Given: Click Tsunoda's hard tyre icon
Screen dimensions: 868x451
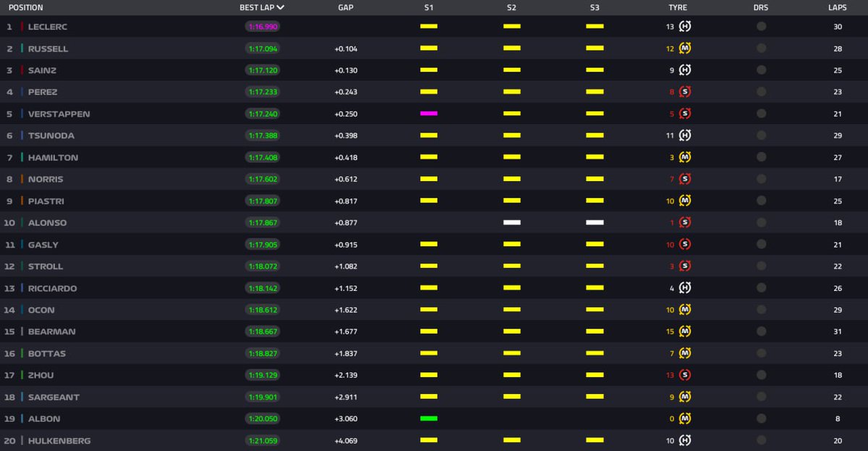Looking at the screenshot, I should 685,135.
